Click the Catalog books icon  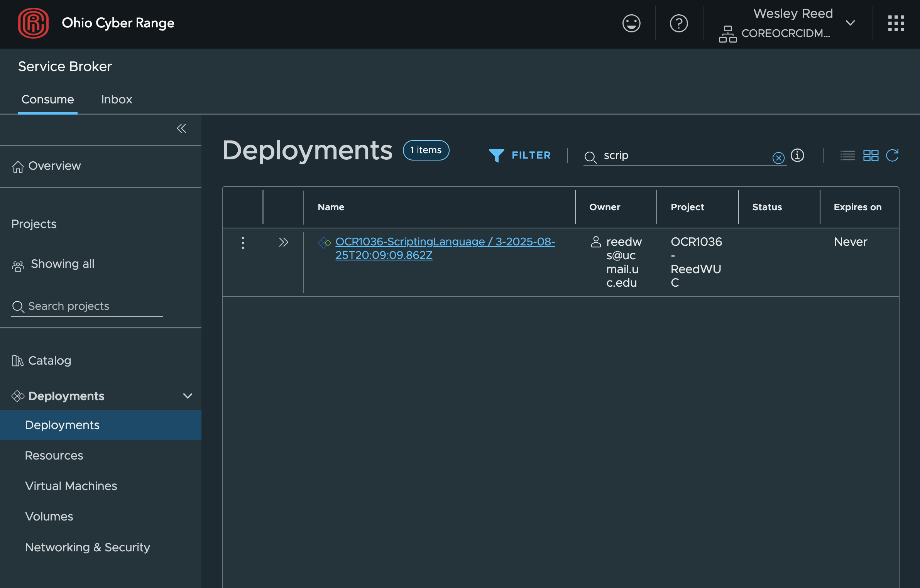click(x=18, y=361)
